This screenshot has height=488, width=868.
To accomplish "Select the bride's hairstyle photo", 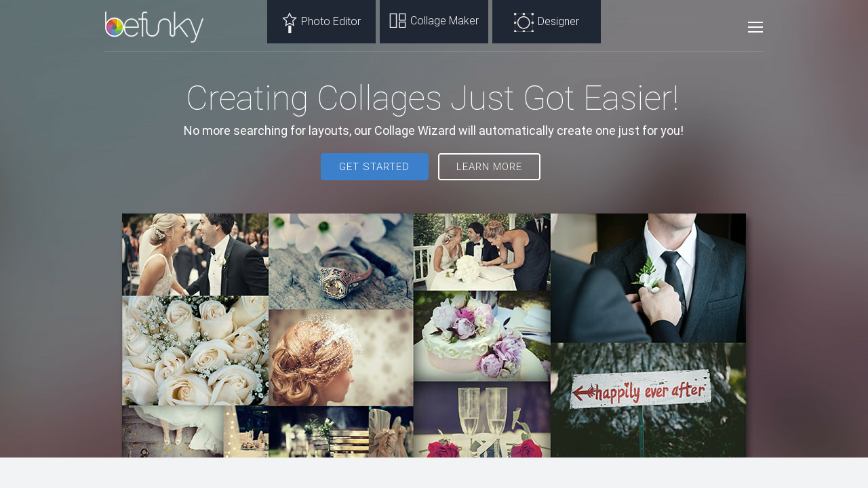I will pos(341,358).
